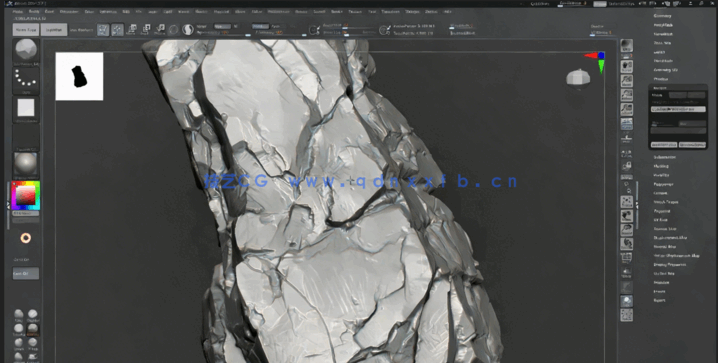Click the Sculptris Pro swirl icon
Image resolution: width=718 pixels, height=363 pixels.
[188, 30]
